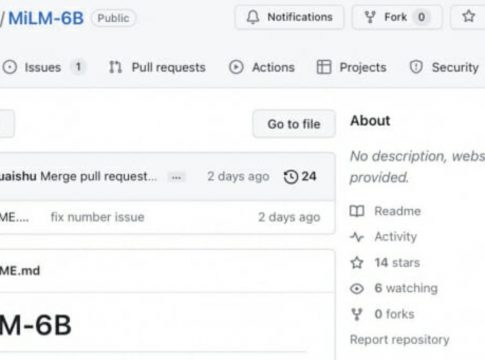The height and width of the screenshot is (360, 485).
Task: Click the Notifications bell icon
Action: pos(253,17)
